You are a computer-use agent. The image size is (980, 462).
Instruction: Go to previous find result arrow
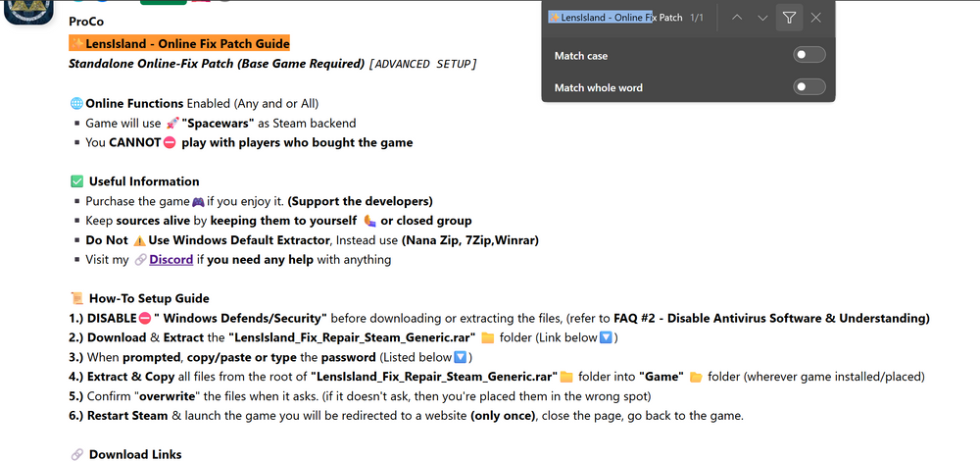[x=737, y=18]
